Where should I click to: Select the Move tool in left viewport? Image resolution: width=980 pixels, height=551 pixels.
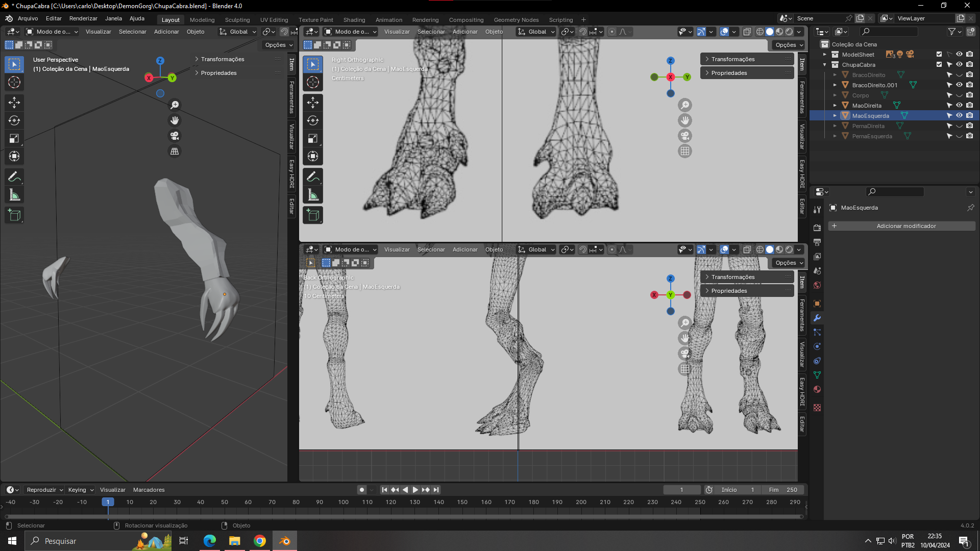pos(14,103)
